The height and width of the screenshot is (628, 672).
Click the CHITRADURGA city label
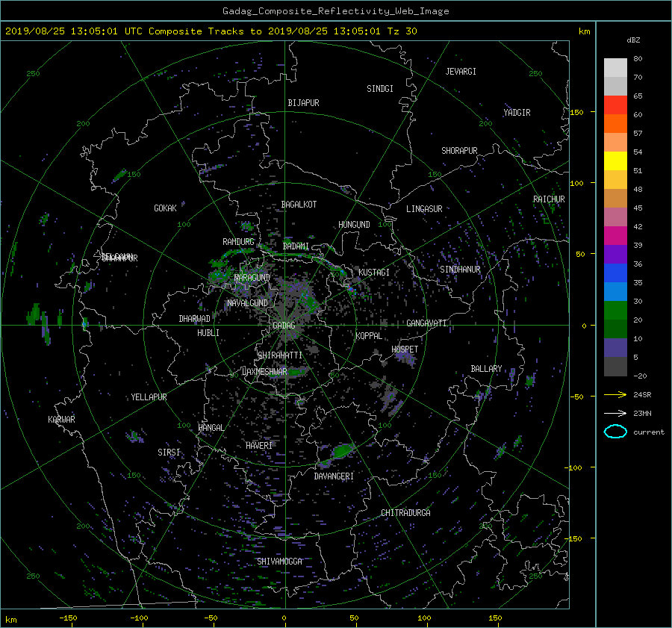pyautogui.click(x=405, y=513)
